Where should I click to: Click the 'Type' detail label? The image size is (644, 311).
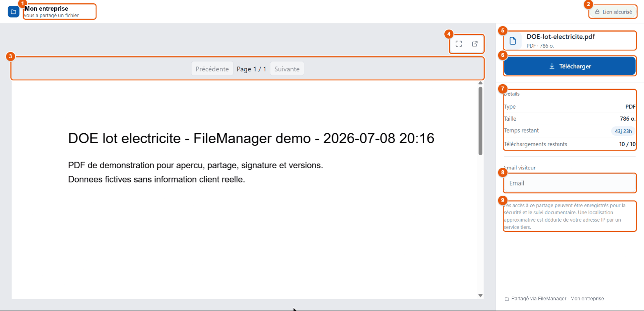510,107
